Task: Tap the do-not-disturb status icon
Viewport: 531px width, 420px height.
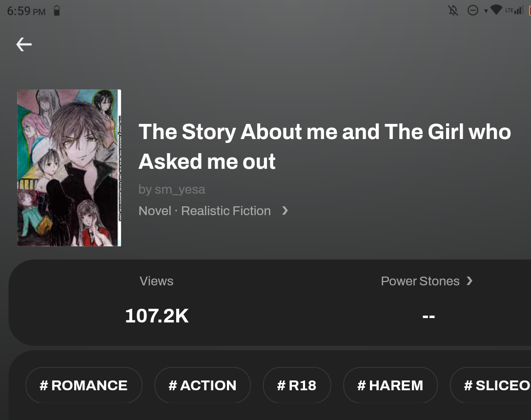Action: click(472, 10)
